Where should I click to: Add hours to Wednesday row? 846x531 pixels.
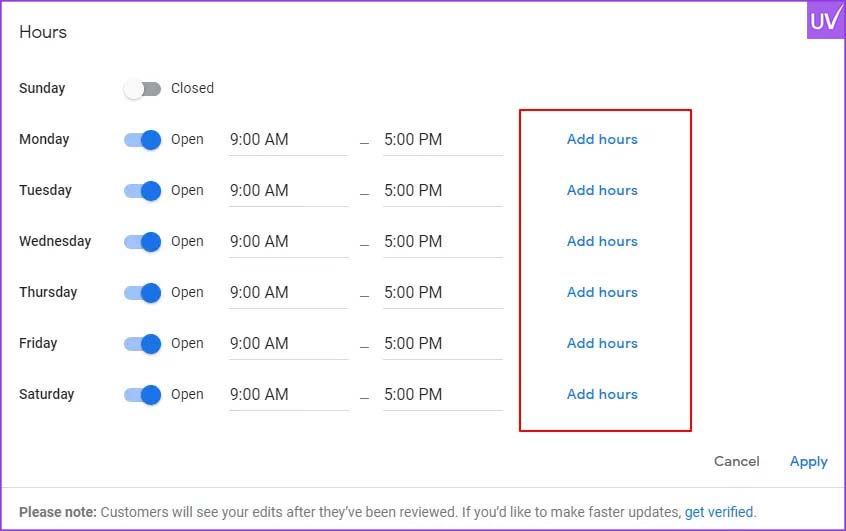click(602, 241)
